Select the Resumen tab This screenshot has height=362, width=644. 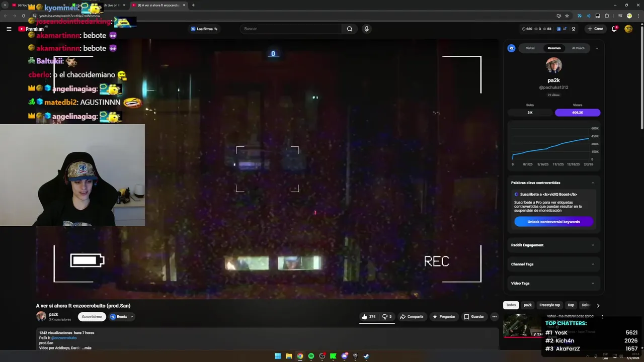pyautogui.click(x=554, y=48)
